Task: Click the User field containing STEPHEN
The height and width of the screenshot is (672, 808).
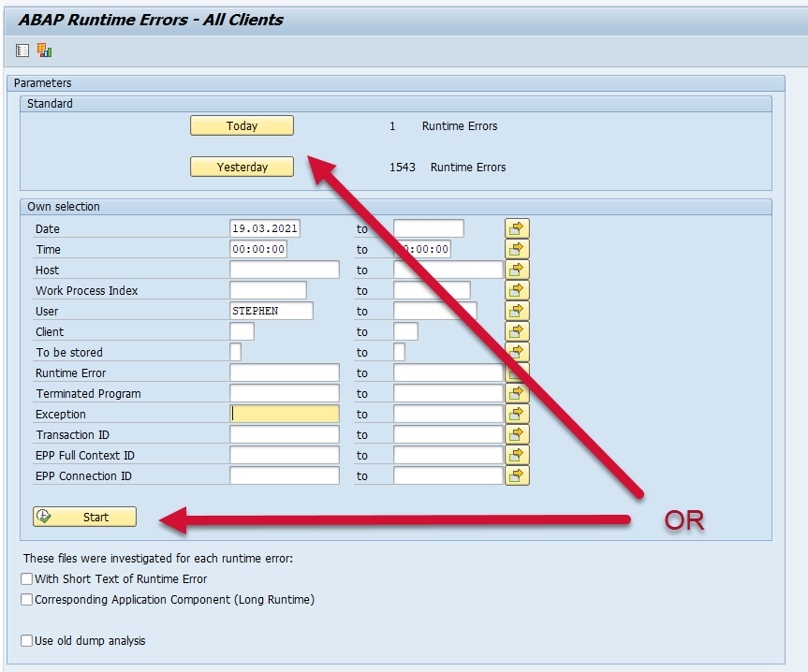Action: tap(271, 311)
